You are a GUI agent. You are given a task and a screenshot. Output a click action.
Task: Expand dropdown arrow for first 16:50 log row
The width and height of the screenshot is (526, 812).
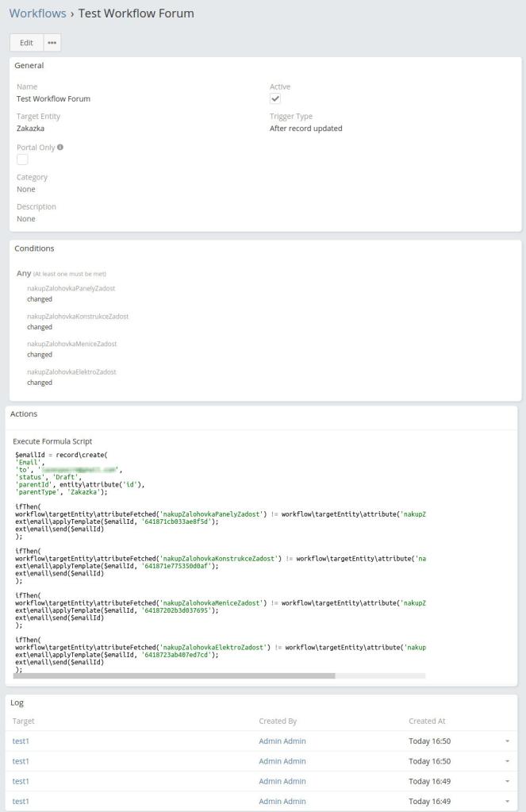pos(508,741)
